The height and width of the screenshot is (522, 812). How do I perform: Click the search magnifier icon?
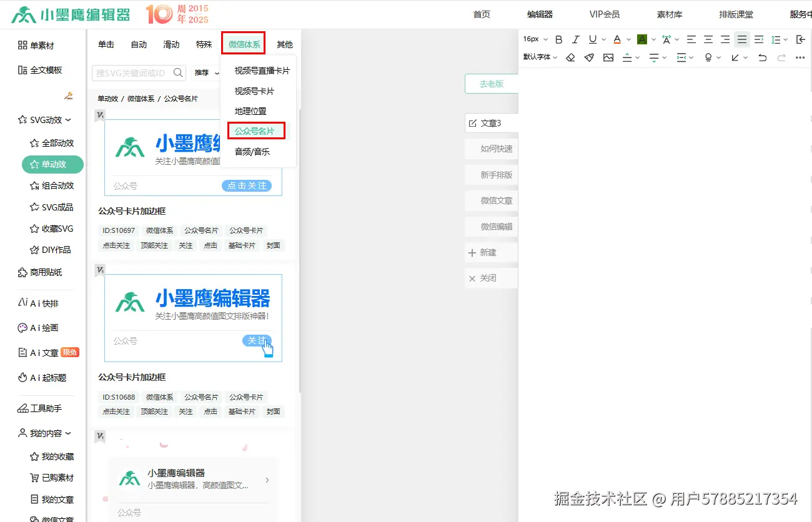click(x=178, y=72)
